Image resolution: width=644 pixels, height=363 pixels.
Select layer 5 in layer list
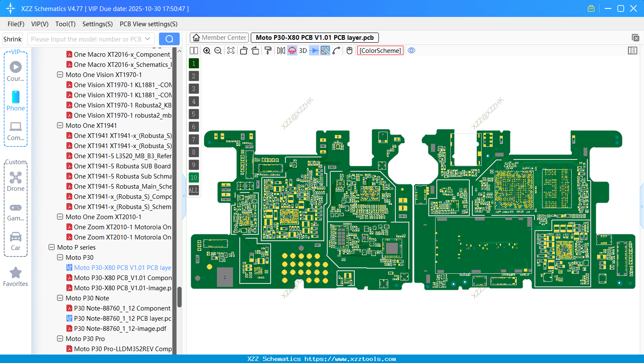(194, 114)
